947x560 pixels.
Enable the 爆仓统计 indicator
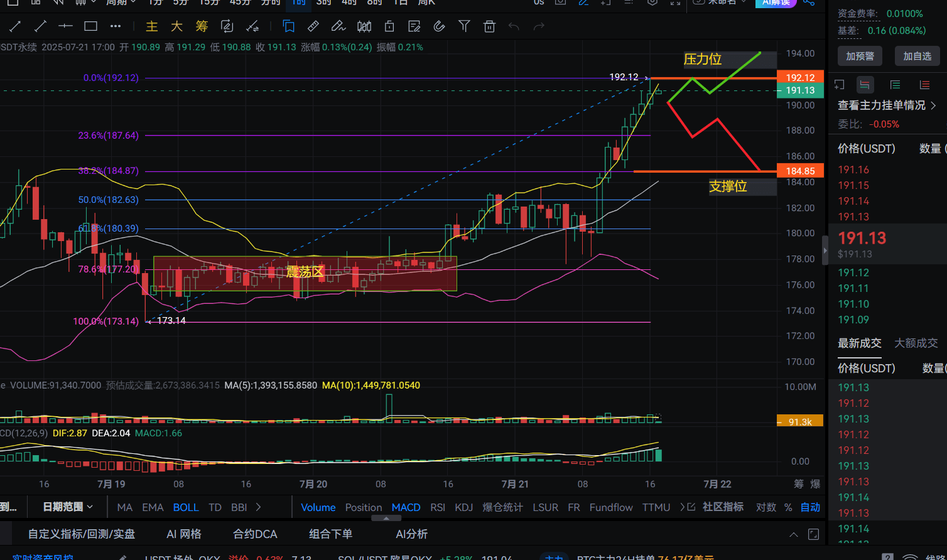[x=502, y=507]
